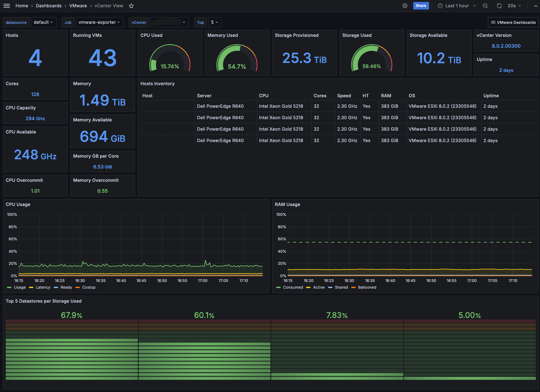
Task: Star this dashboard as favorite
Action: pyautogui.click(x=131, y=6)
